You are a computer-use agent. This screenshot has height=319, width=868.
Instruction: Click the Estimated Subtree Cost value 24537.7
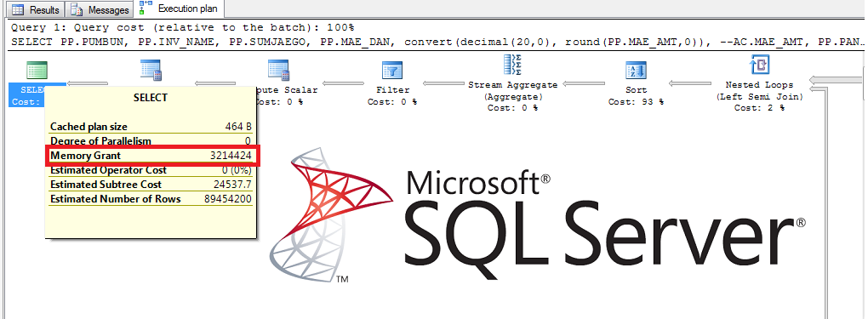click(x=232, y=185)
